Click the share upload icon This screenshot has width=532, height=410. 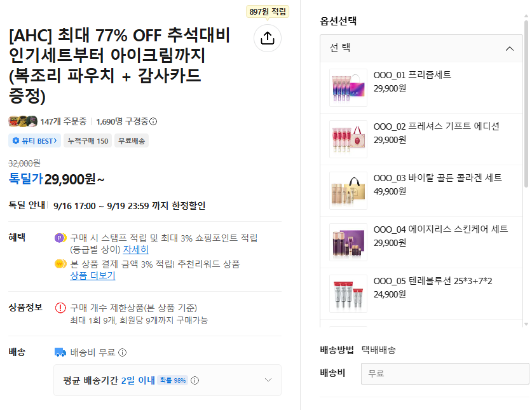point(268,38)
